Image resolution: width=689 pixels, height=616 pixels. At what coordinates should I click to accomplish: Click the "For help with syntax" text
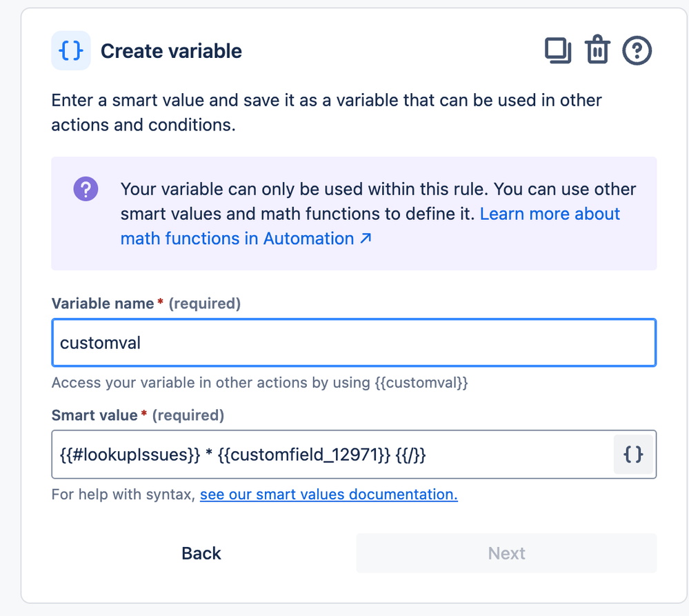(124, 495)
